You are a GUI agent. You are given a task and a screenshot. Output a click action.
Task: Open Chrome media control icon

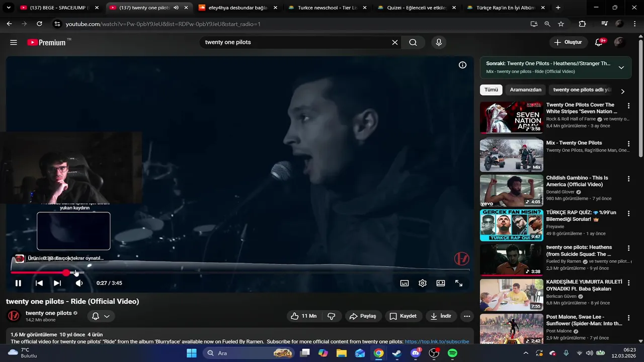tap(604, 24)
